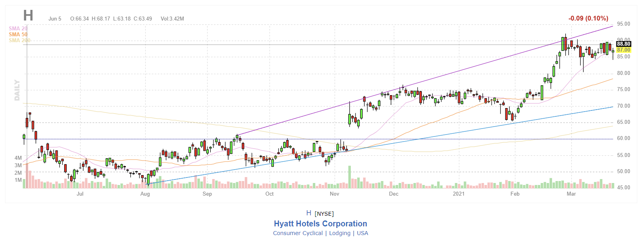This screenshot has height=239, width=644.
Task: Click the 4M volume axis label
Action: click(18, 158)
